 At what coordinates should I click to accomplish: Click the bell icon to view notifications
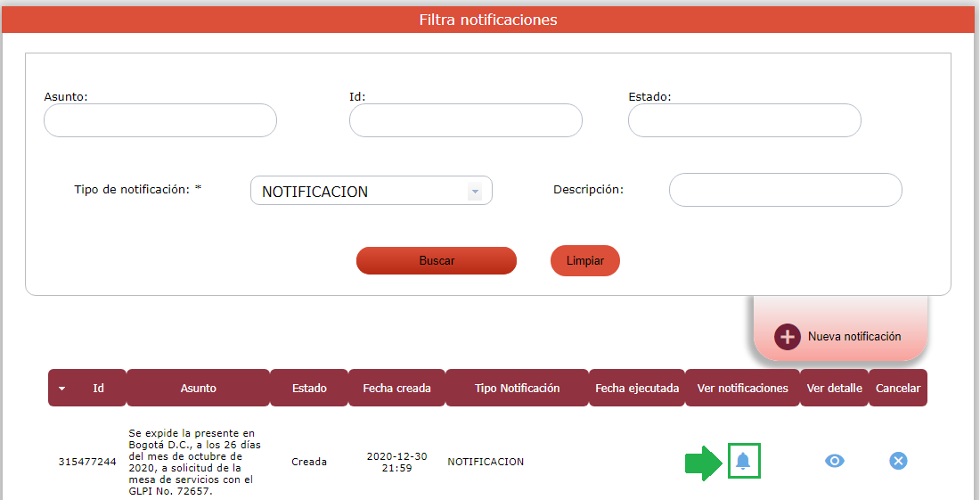743,461
